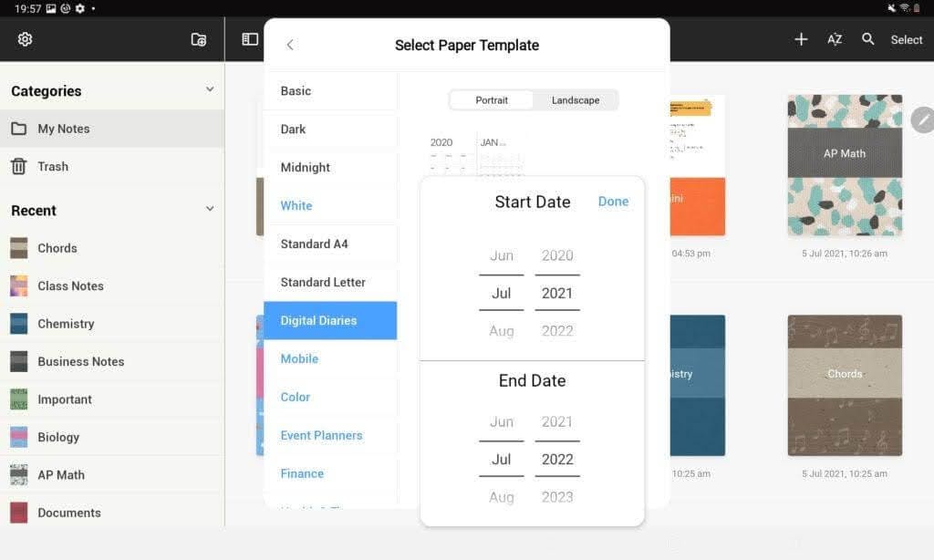934x560 pixels.
Task: Keep Portrait orientation selected
Action: 492,100
